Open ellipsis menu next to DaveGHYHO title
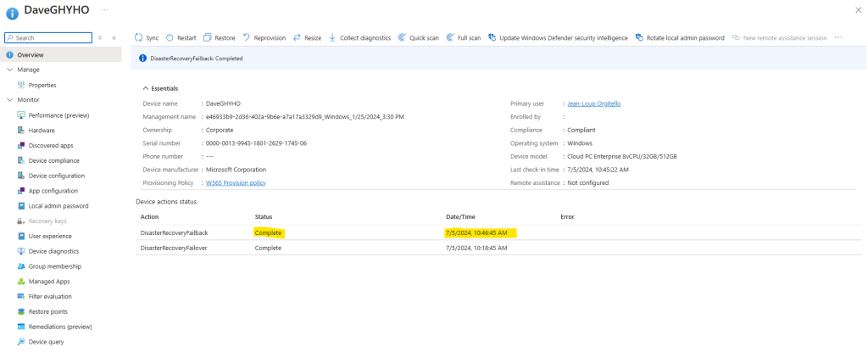 (104, 10)
